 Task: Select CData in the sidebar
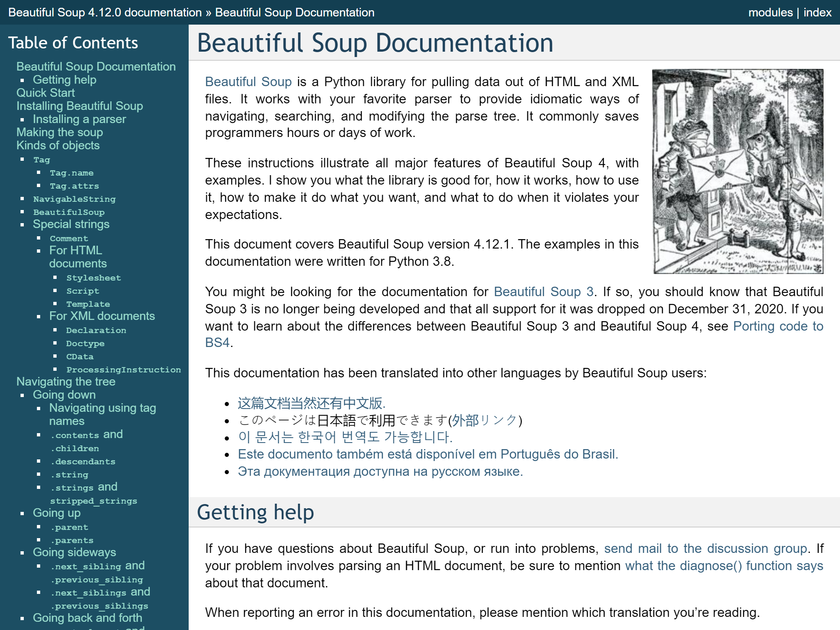[80, 356]
